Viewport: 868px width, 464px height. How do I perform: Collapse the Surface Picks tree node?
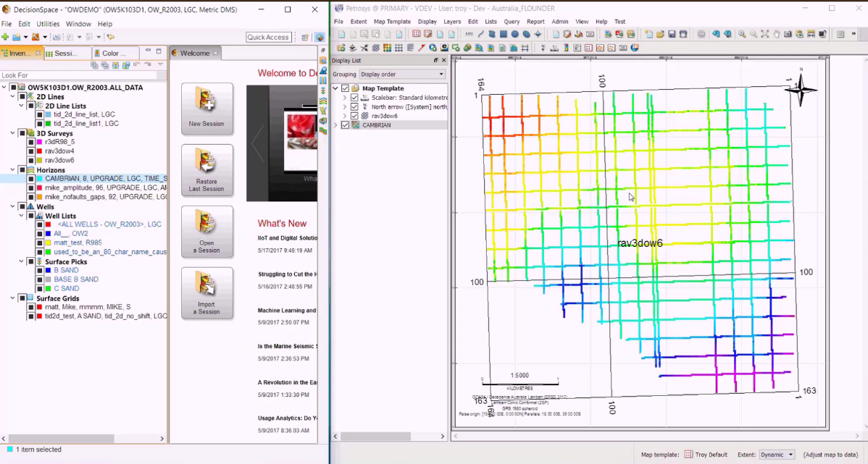coord(22,261)
